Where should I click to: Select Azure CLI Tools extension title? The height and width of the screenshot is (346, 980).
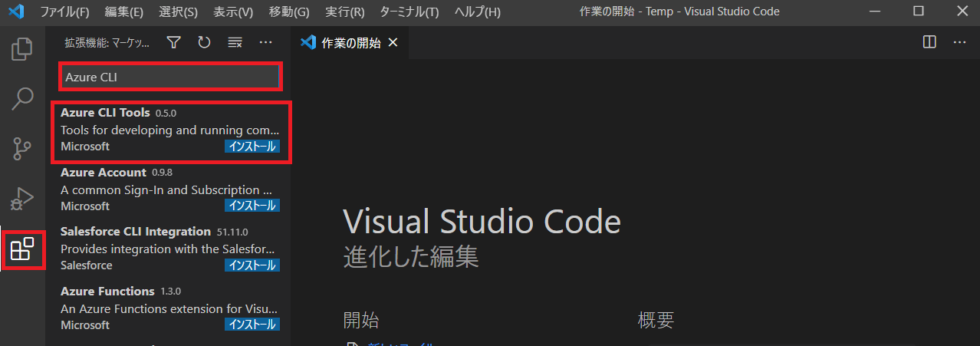(105, 113)
